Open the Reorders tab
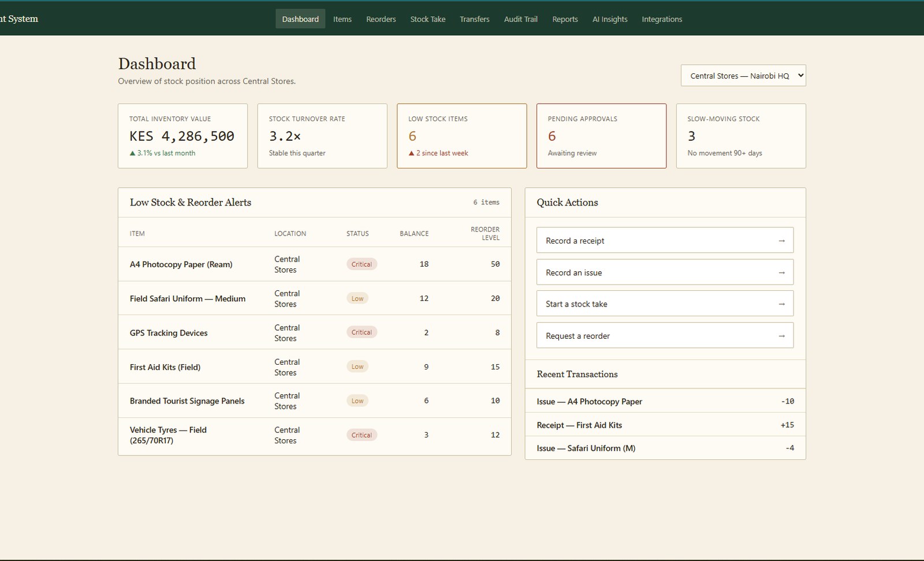The height and width of the screenshot is (561, 924). pyautogui.click(x=381, y=19)
